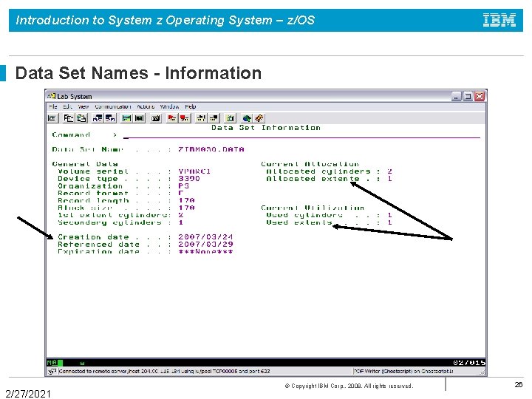Viewport: 532px width, 399px height.
Task: Play macro toolbar icon
Action: [x=201, y=118]
